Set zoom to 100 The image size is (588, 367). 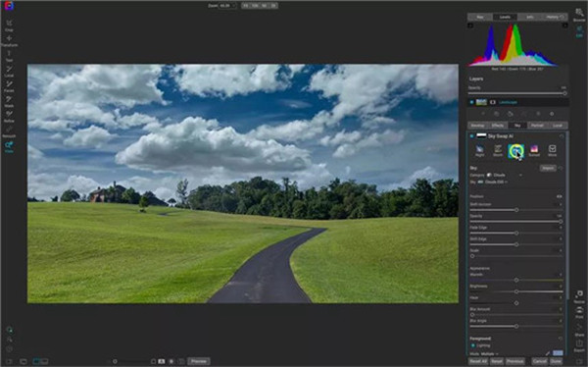[x=255, y=6]
